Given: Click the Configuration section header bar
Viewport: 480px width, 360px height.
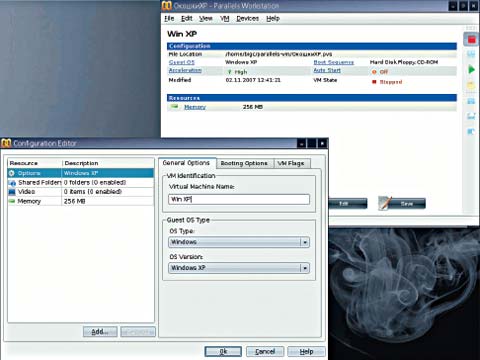Looking at the screenshot, I should [312, 46].
